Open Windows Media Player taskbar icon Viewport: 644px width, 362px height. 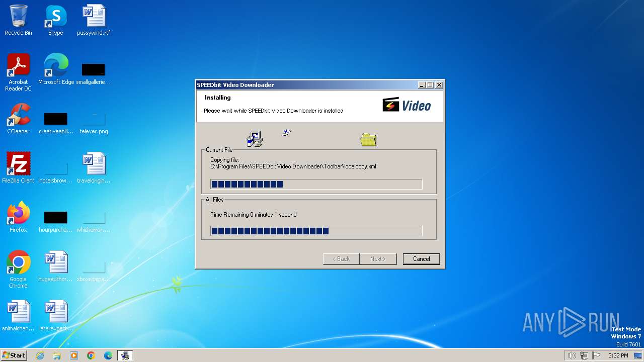point(74,355)
